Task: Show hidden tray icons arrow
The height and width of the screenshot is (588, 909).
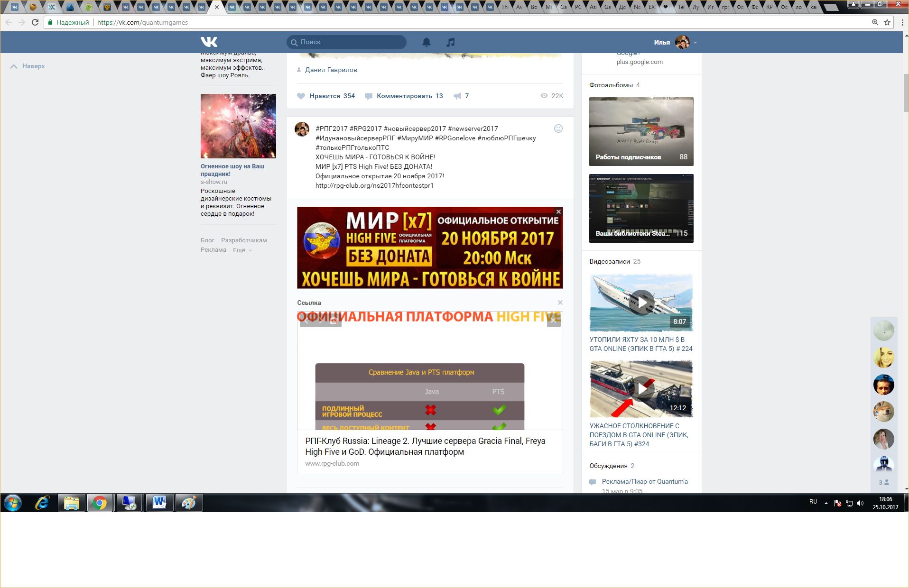Action: [x=826, y=503]
